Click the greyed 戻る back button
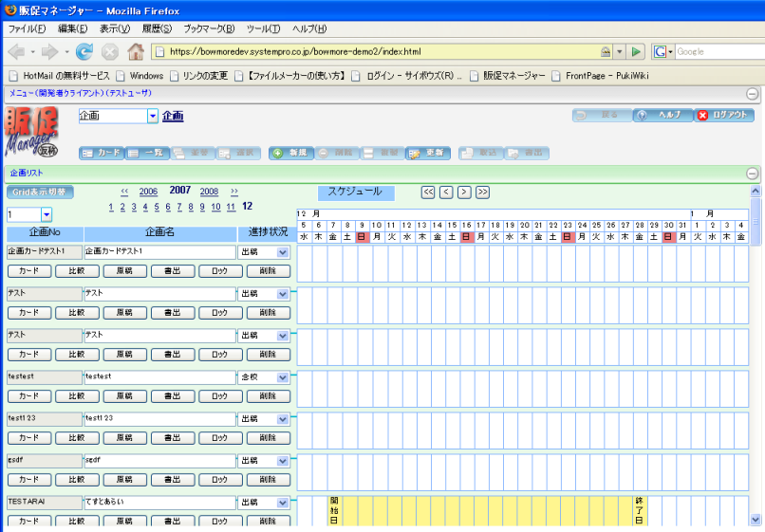The width and height of the screenshot is (765, 532). [x=602, y=115]
